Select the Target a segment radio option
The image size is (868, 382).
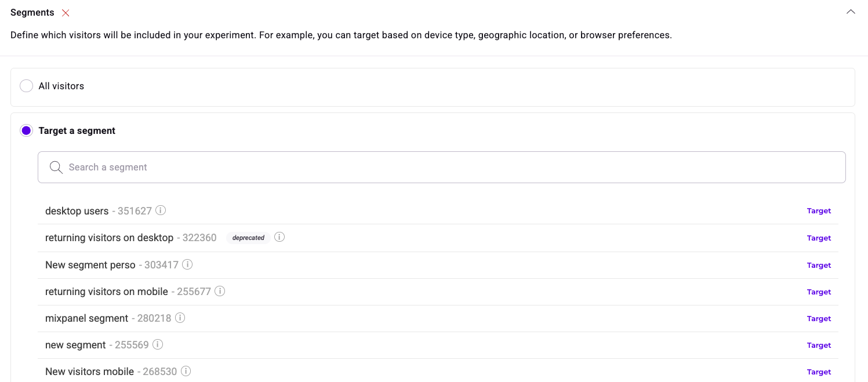[x=26, y=131]
